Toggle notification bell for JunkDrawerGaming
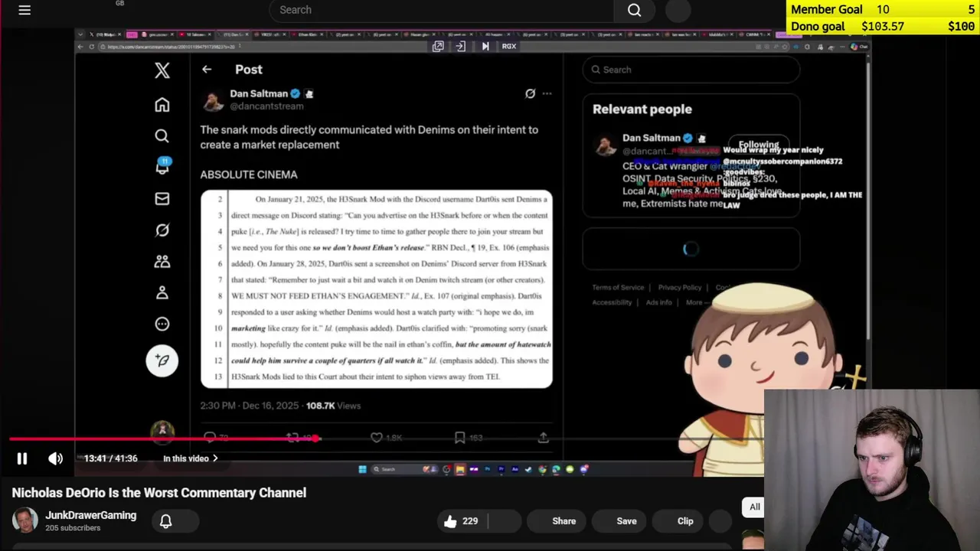The height and width of the screenshot is (551, 980). tap(165, 521)
